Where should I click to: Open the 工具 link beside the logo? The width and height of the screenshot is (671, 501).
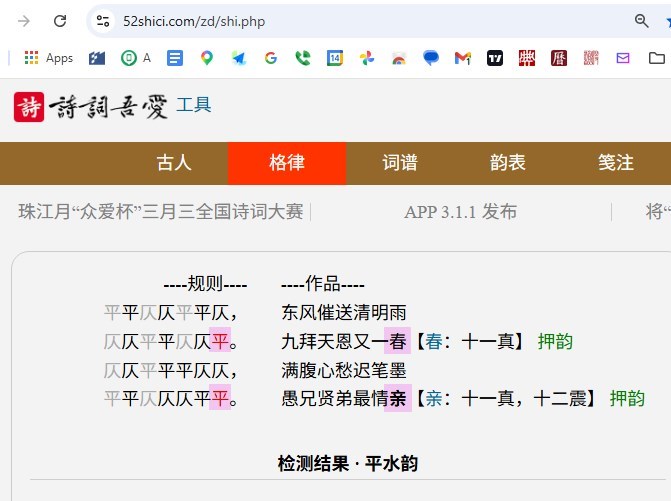[194, 105]
